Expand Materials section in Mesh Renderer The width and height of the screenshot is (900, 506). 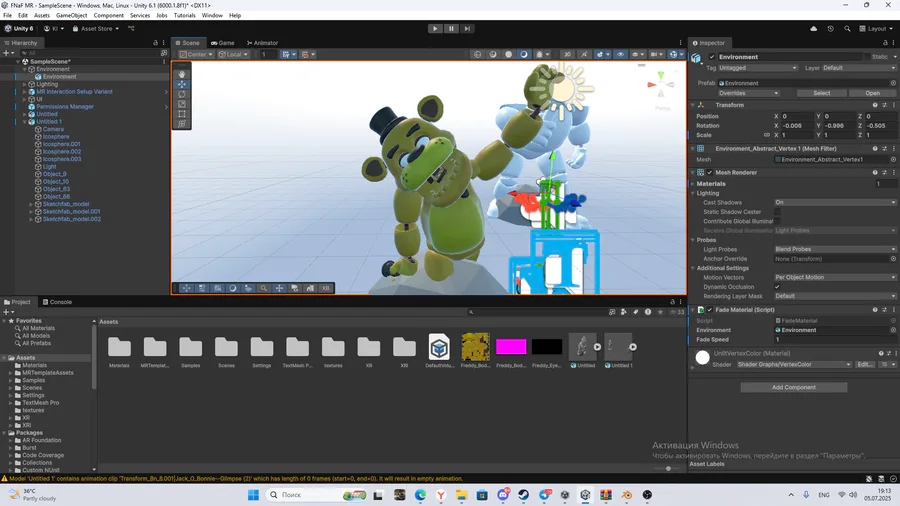[x=693, y=184]
